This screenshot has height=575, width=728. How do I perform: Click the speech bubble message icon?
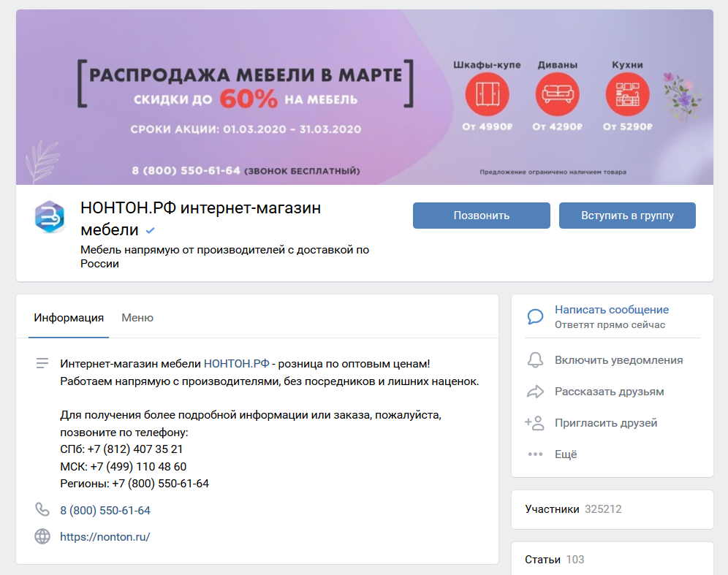[535, 317]
